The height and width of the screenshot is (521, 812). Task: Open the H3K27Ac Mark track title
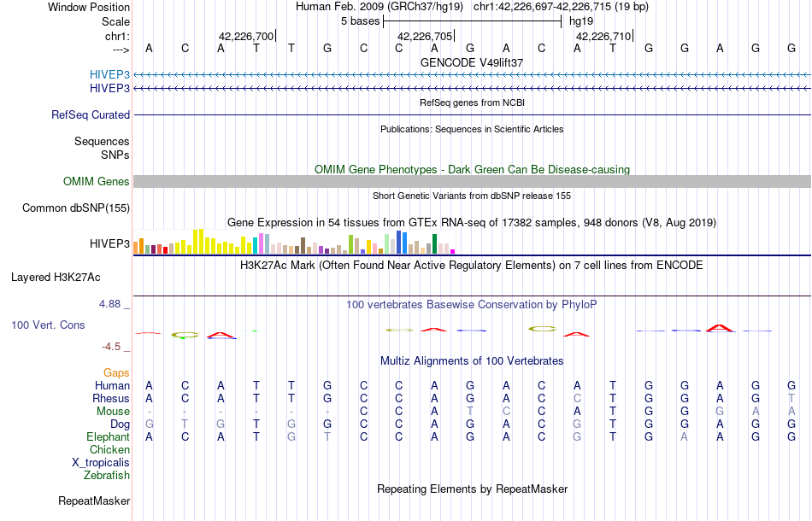click(472, 266)
